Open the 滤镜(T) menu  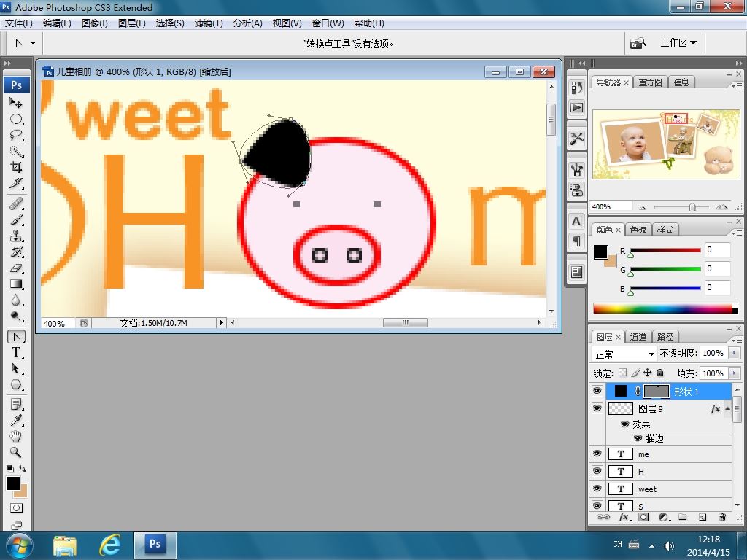point(209,23)
